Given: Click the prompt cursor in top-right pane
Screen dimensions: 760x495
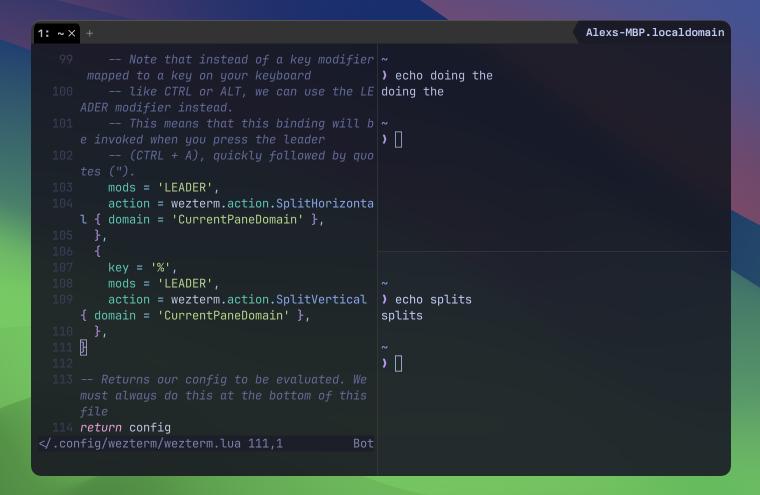Looking at the screenshot, I should (398, 140).
